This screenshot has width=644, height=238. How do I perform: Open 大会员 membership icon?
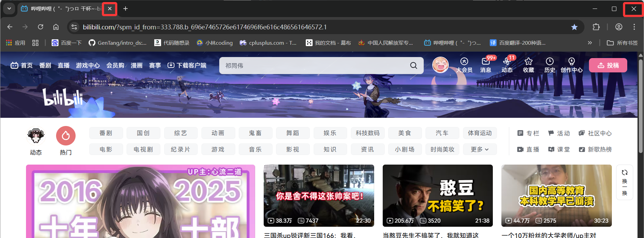point(464,65)
